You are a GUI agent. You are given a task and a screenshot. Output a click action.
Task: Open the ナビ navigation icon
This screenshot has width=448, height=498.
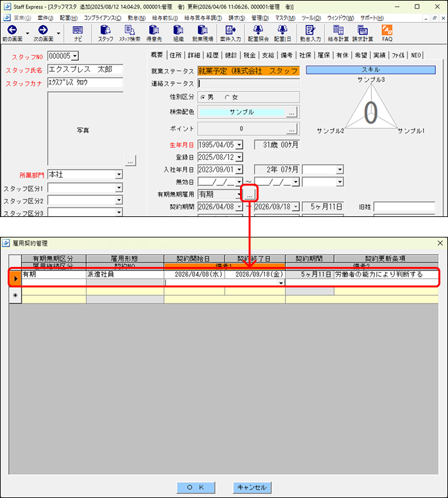(78, 33)
